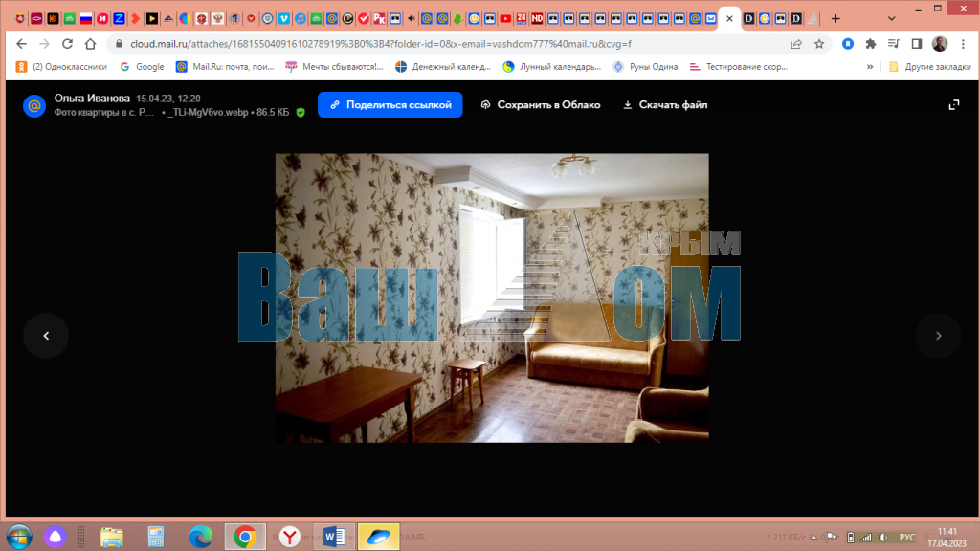
Task: Expand the tab search dropdown
Action: click(x=891, y=19)
